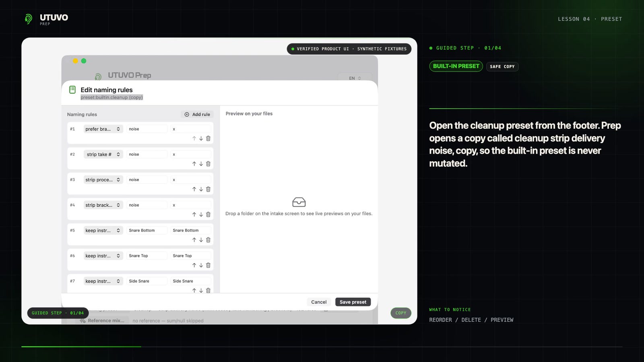Click the Edit naming rules title

107,90
